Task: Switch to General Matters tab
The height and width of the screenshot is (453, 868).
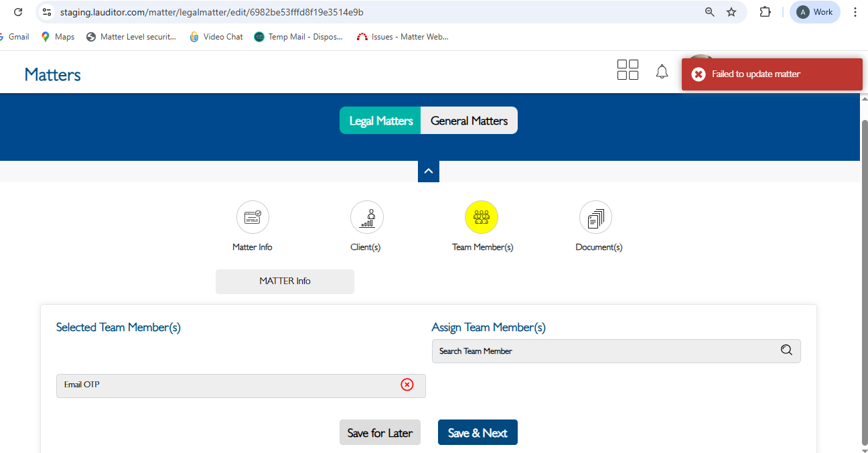Action: pyautogui.click(x=469, y=121)
